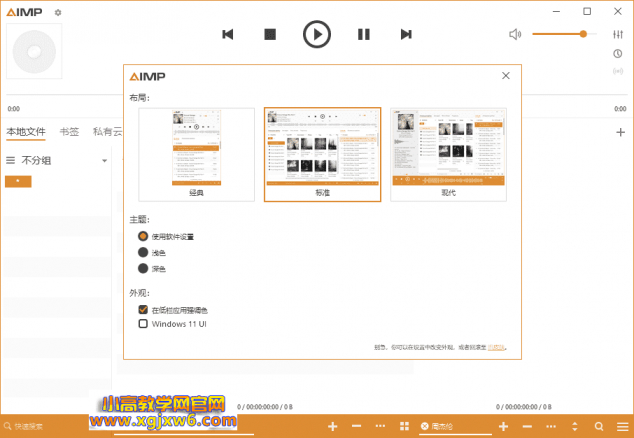634x438 pixels.
Task: Adjust the orange volume slider
Action: coord(564,34)
